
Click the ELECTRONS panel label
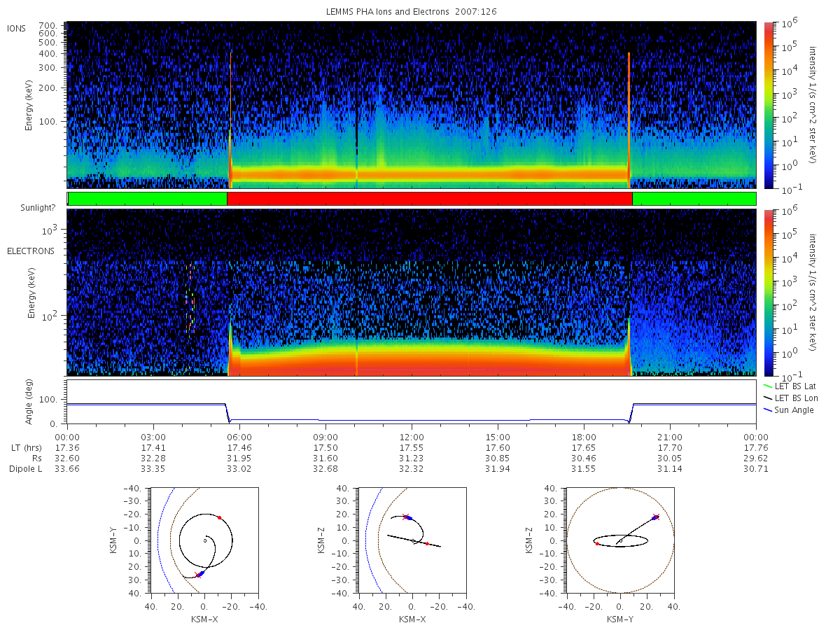[31, 251]
